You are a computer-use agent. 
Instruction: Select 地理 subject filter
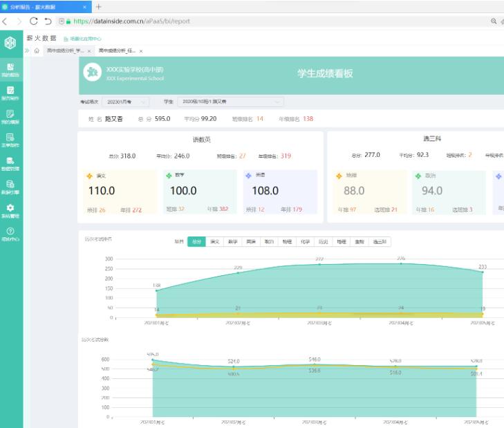click(x=342, y=242)
